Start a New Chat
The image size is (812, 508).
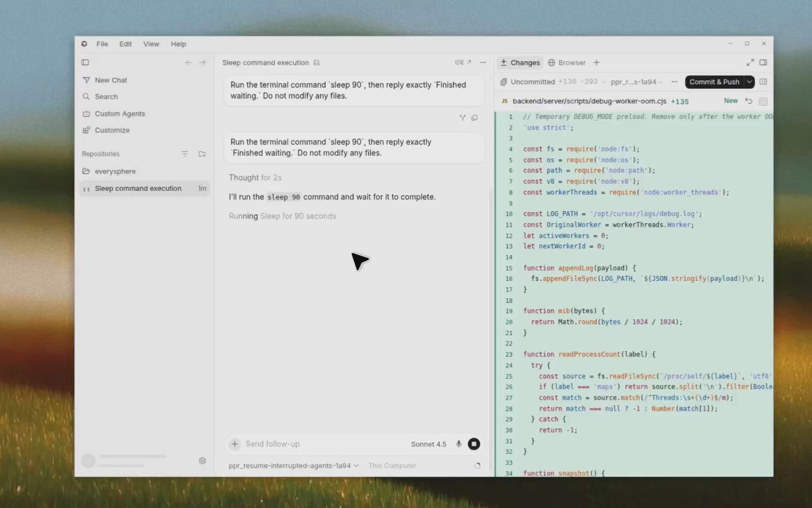click(144, 80)
